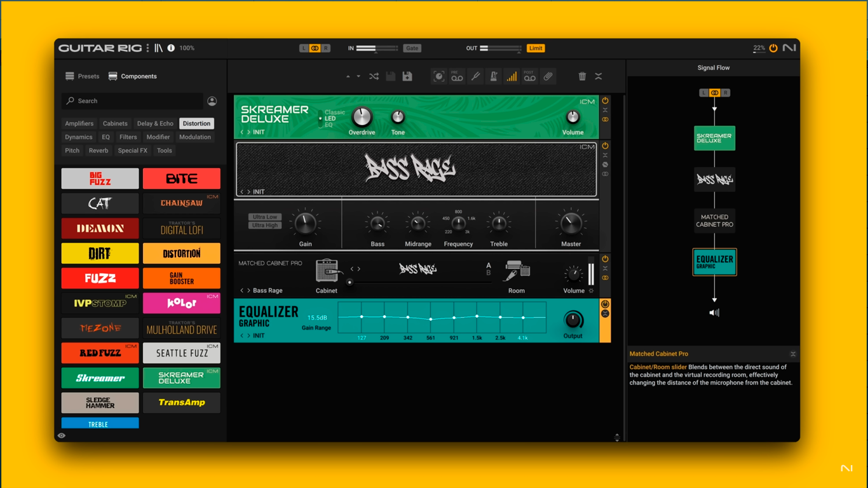Image resolution: width=868 pixels, height=488 pixels.
Task: Select the Mulholland Drive component
Action: click(182, 329)
